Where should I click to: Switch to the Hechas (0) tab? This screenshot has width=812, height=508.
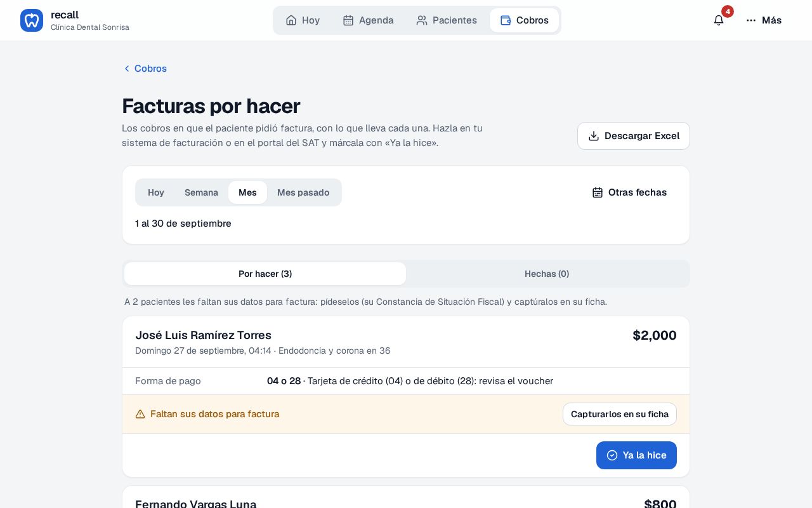[547, 274]
